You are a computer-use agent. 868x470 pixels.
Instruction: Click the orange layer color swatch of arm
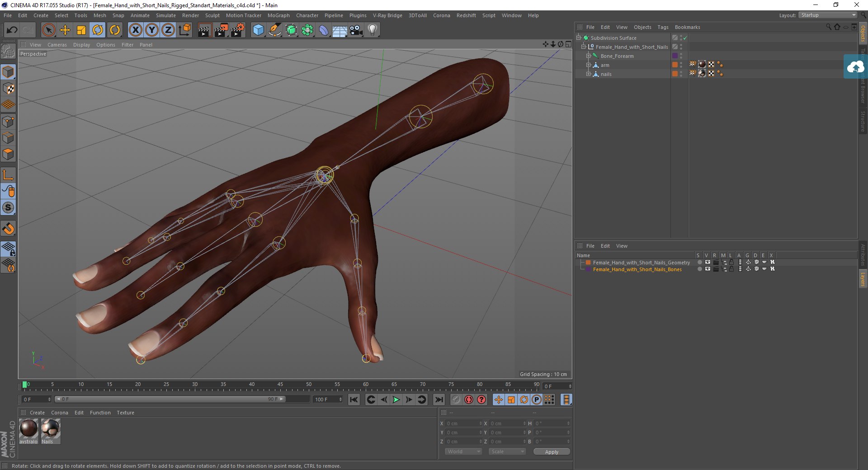point(675,65)
